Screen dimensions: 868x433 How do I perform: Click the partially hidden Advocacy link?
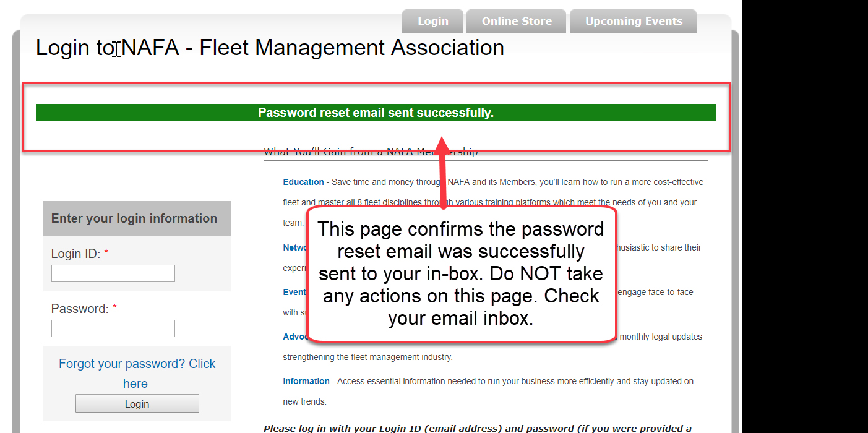[x=295, y=337]
